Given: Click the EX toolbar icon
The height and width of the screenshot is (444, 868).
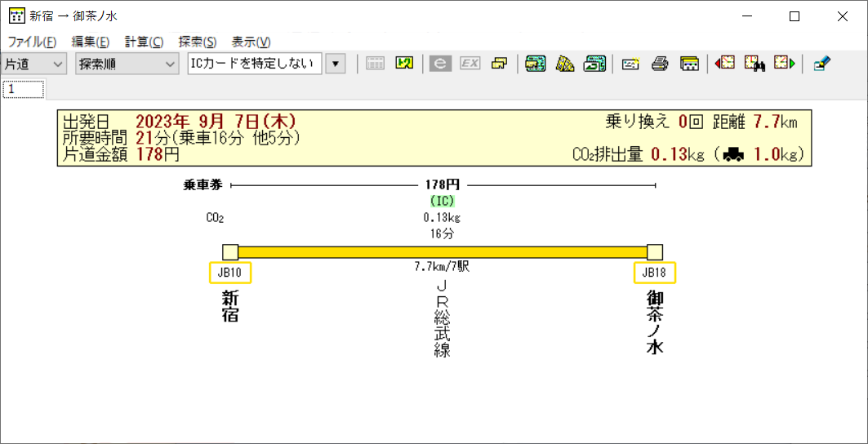Looking at the screenshot, I should (x=470, y=64).
